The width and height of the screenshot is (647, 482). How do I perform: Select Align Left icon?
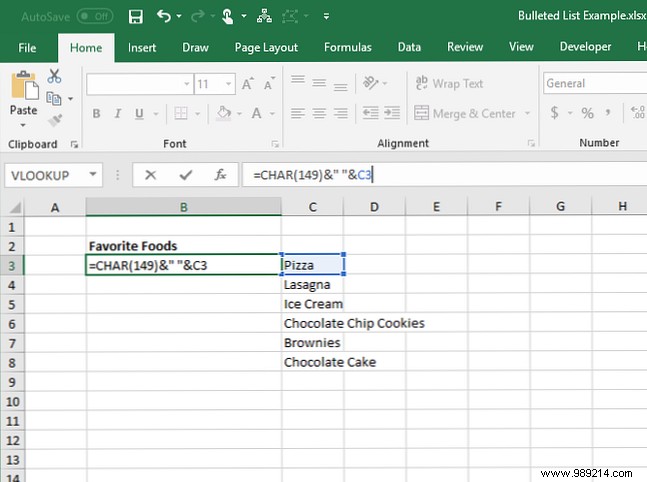298,113
